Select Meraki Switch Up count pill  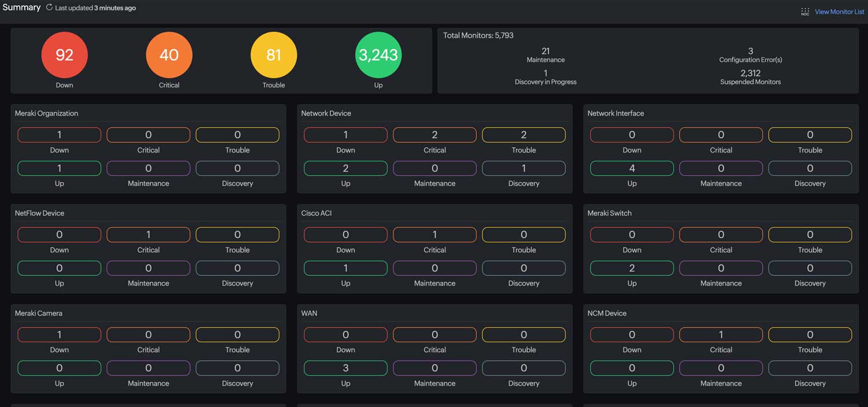click(632, 268)
